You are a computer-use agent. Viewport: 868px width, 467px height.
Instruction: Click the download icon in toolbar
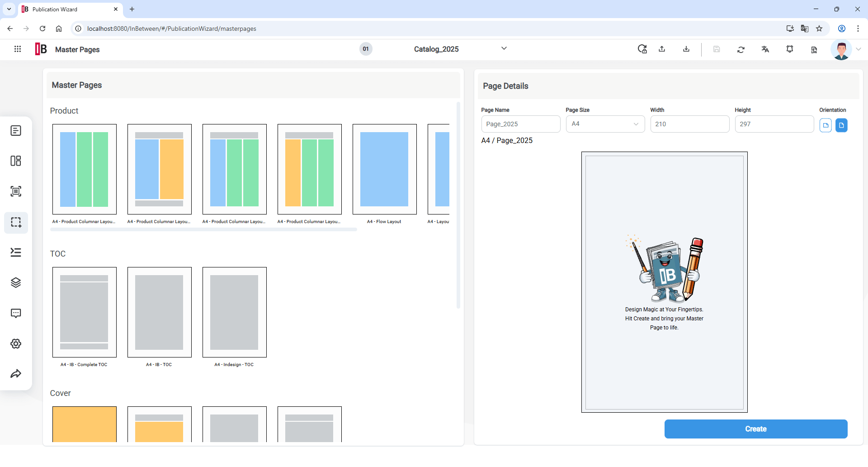(x=686, y=49)
